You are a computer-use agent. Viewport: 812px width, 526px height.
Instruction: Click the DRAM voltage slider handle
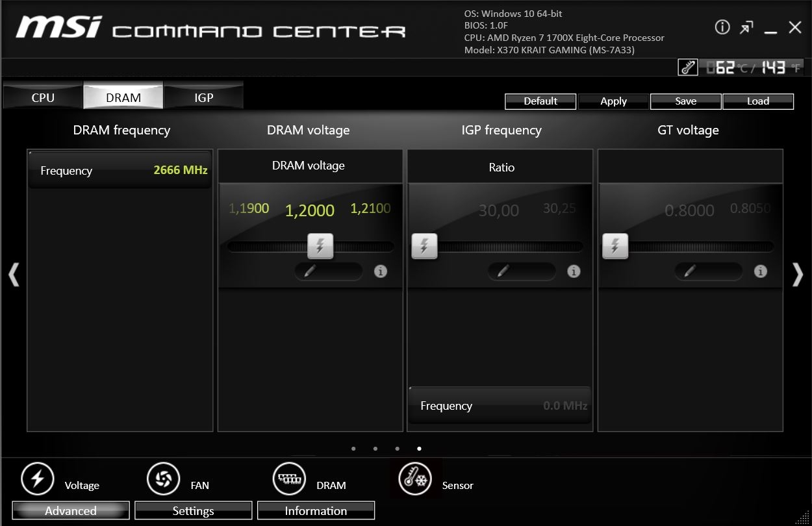320,246
